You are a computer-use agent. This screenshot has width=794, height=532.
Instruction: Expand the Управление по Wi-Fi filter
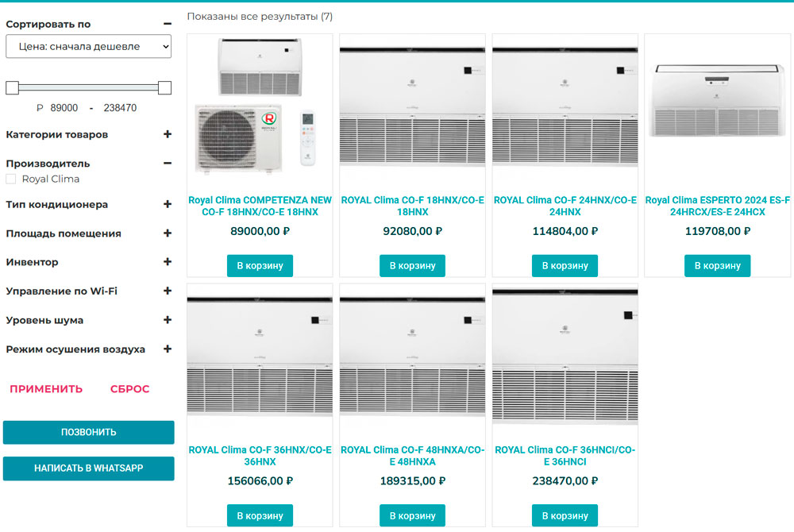pos(168,291)
